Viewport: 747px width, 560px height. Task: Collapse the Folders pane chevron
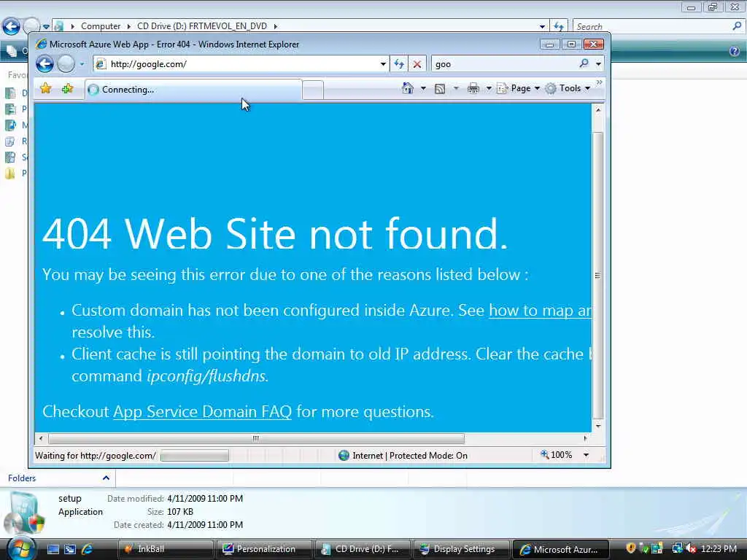pos(106,478)
